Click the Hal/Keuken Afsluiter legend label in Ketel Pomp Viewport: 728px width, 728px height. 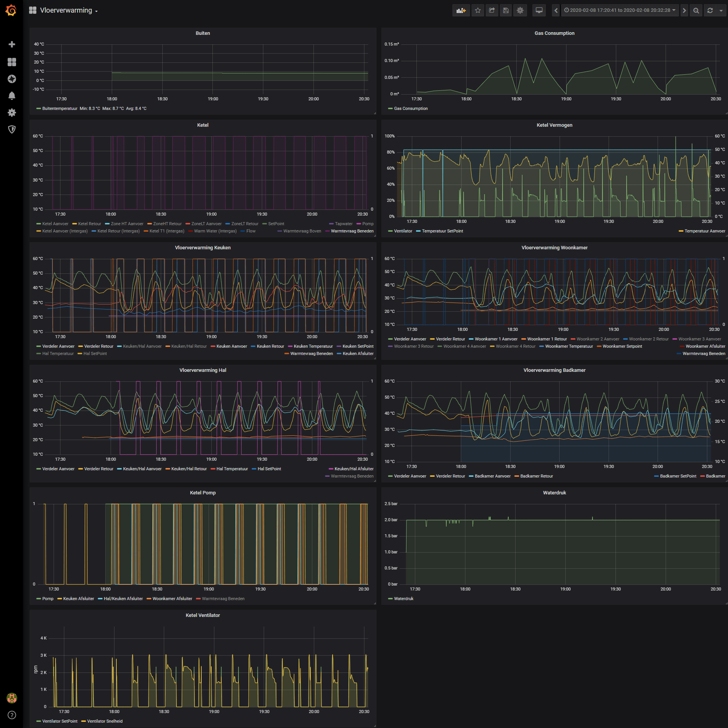pyautogui.click(x=123, y=599)
